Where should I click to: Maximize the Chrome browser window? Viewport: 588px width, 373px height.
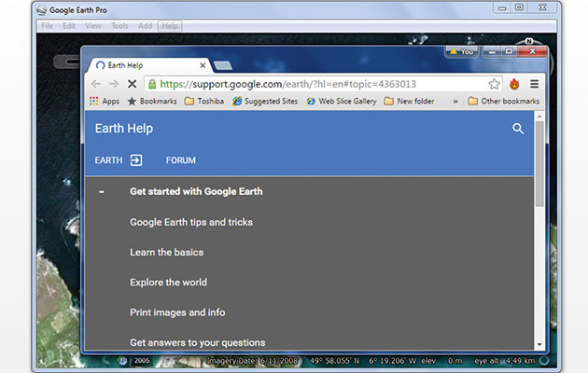[x=509, y=51]
